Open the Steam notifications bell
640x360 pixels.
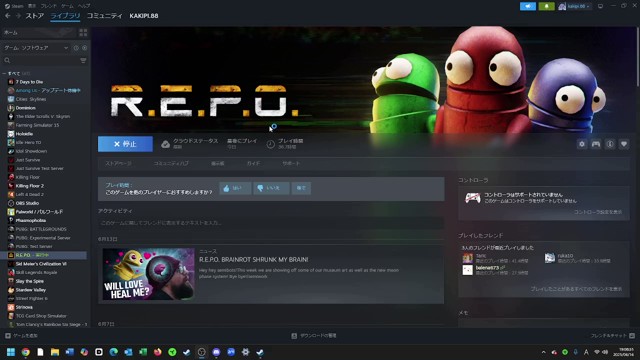coord(546,6)
